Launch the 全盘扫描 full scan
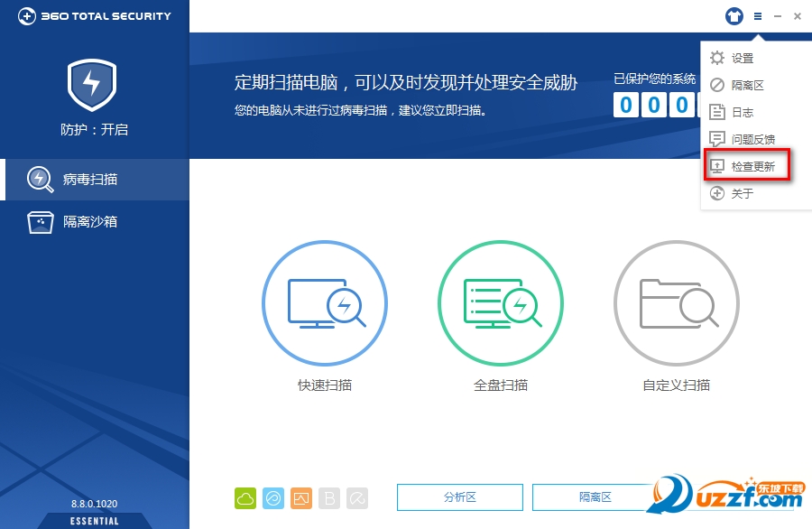The height and width of the screenshot is (529, 812). 501,303
